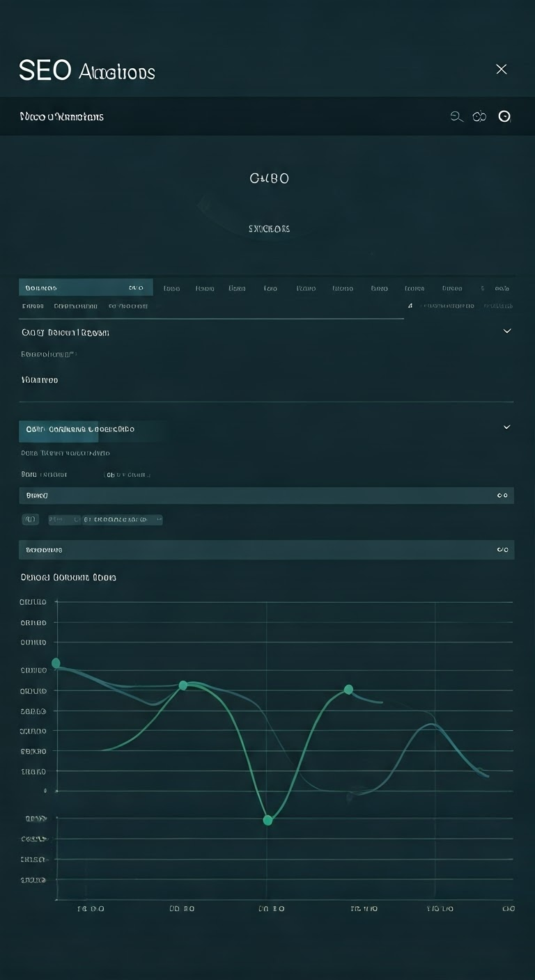Click the lowest green data point on the chart

click(x=267, y=820)
